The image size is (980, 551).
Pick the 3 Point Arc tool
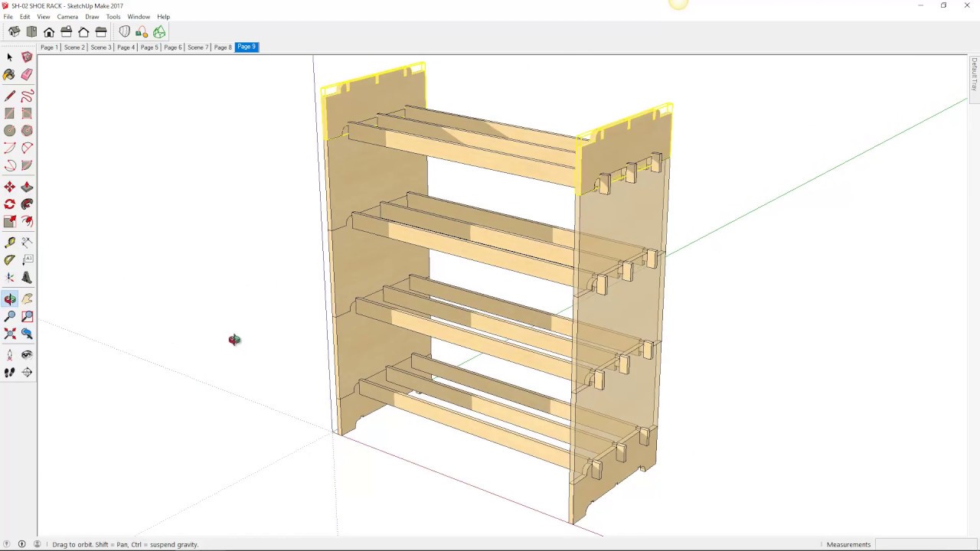(x=9, y=165)
